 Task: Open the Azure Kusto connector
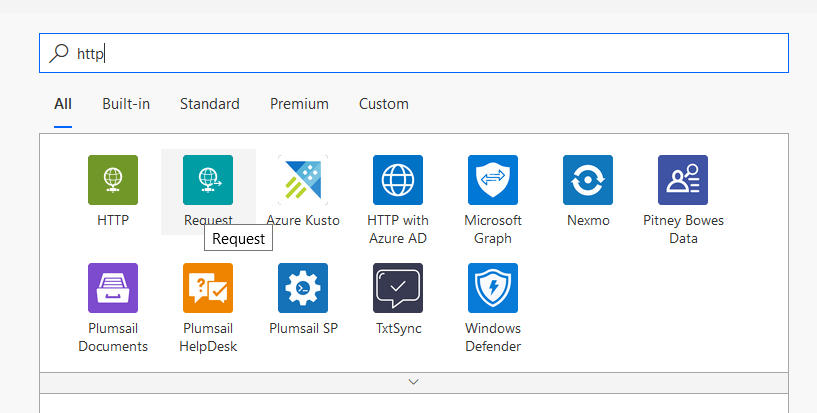point(303,180)
